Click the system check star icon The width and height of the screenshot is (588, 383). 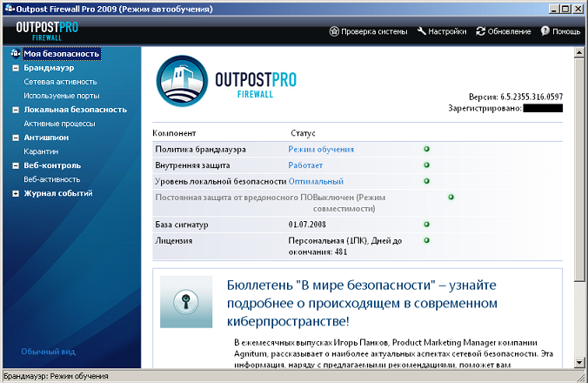tap(334, 31)
